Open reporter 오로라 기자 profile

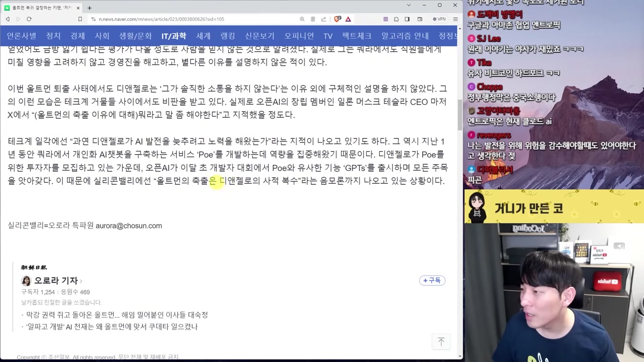[x=56, y=281]
